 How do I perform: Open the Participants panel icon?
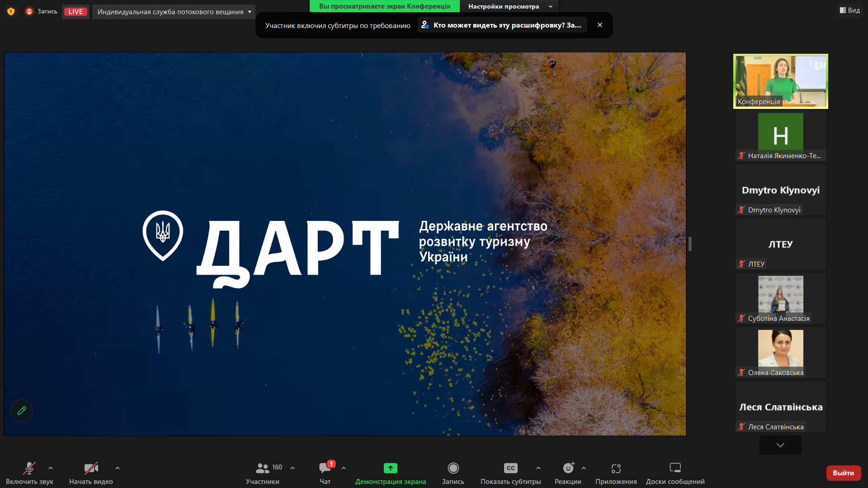coord(263,468)
